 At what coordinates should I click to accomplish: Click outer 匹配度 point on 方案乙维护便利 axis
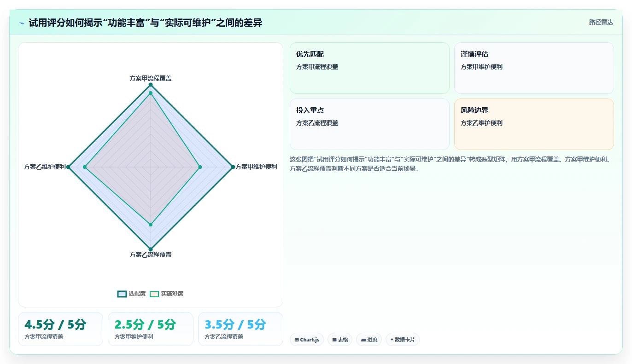coord(68,167)
